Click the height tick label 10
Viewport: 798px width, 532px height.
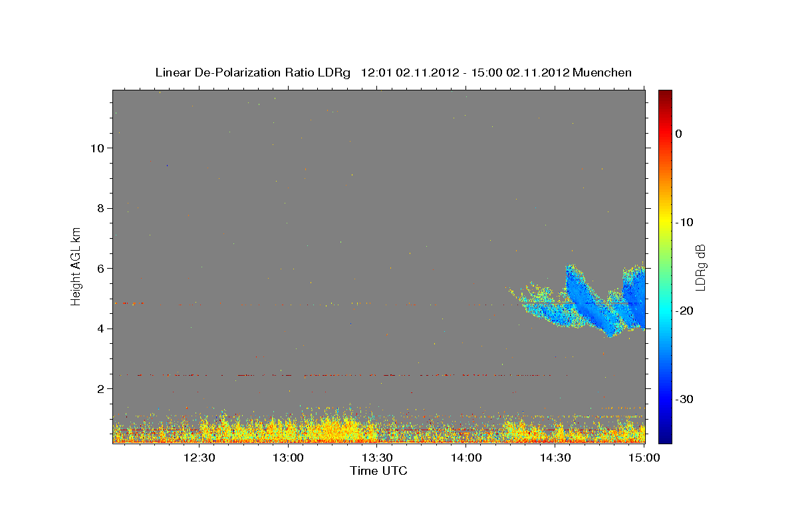pyautogui.click(x=96, y=148)
